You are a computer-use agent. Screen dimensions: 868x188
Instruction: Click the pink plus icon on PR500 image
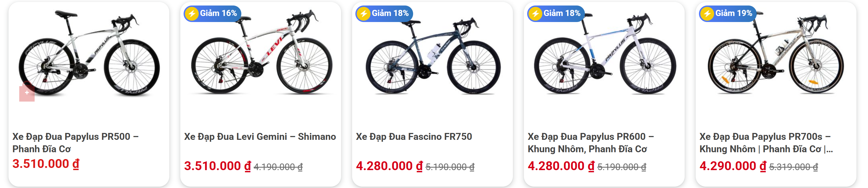[27, 93]
